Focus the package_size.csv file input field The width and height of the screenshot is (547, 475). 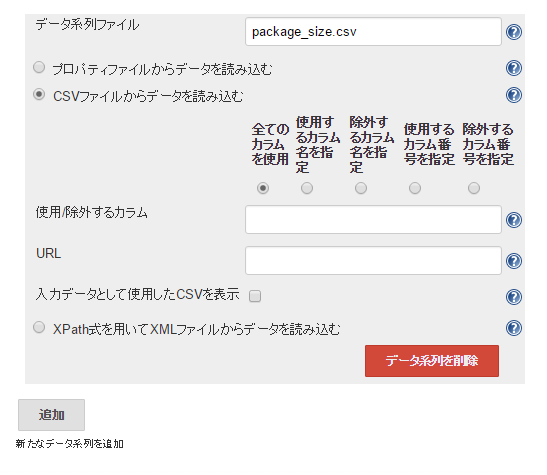(x=373, y=32)
